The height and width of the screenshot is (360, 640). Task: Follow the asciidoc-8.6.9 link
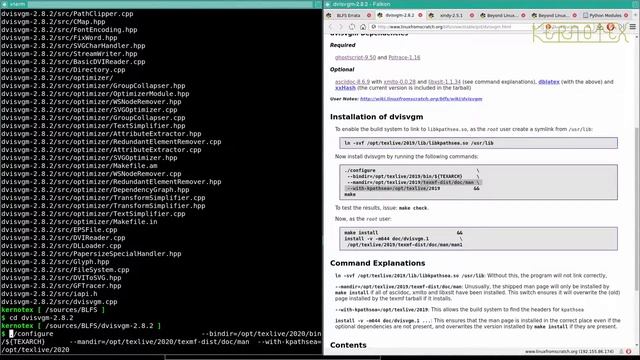pyautogui.click(x=352, y=82)
